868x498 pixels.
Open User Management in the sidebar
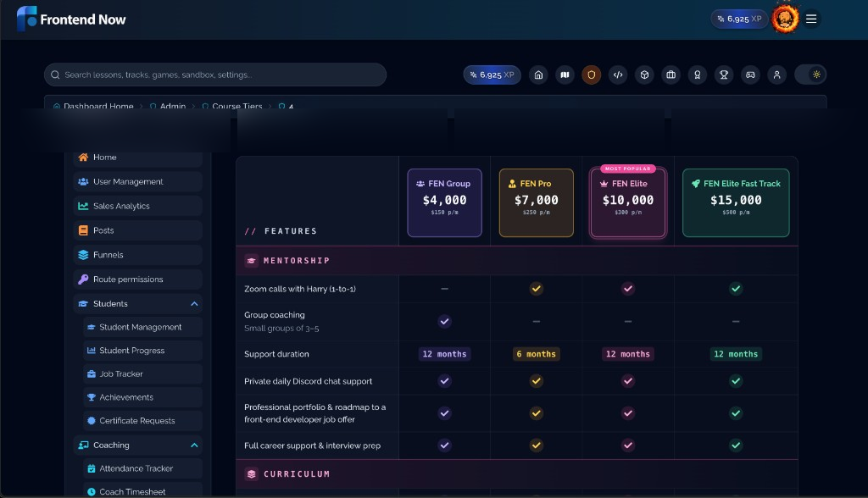point(138,181)
